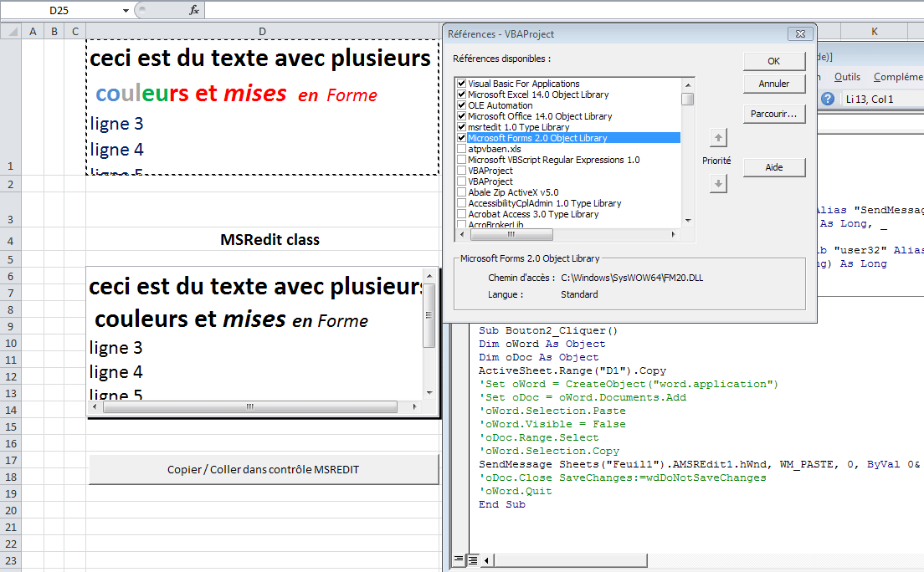
Task: Click the Copier / Coller dans contrôle MSREDIT button
Action: pos(262,470)
